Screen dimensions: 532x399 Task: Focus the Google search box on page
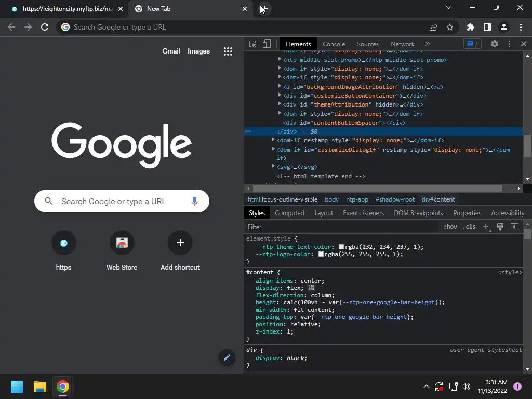[122, 201]
